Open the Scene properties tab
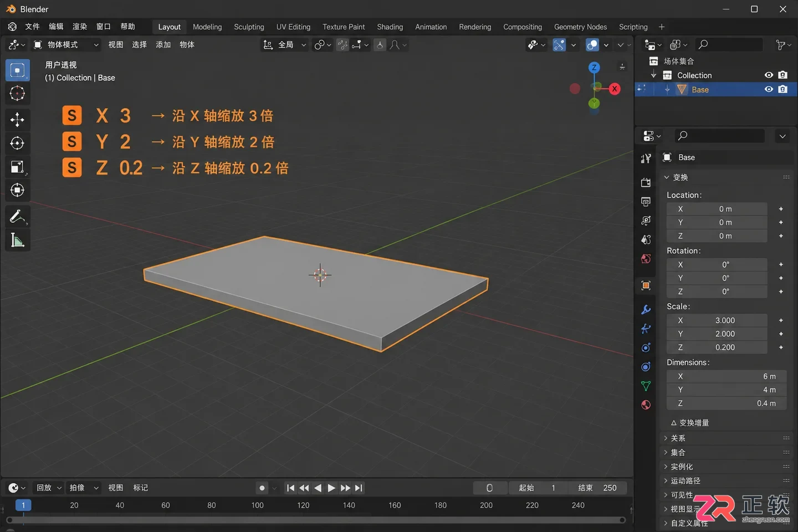 [646, 239]
